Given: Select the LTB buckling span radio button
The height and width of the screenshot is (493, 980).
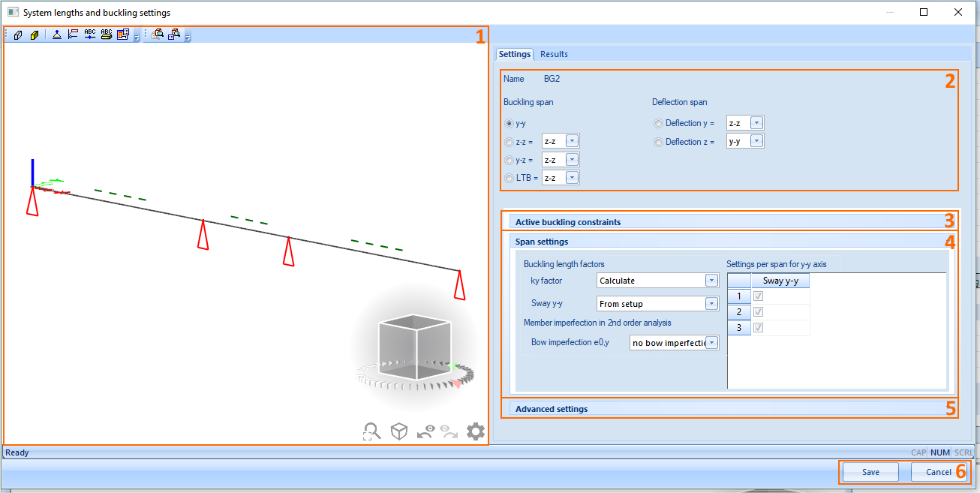Looking at the screenshot, I should [510, 178].
